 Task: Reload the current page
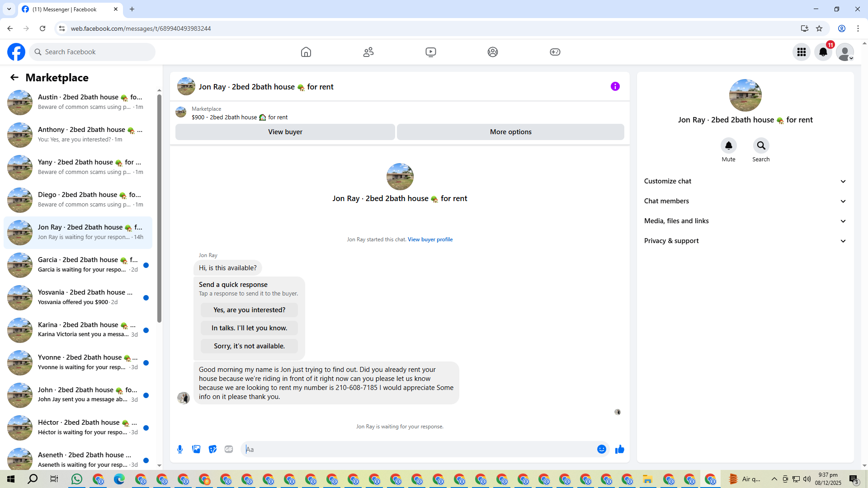42,28
